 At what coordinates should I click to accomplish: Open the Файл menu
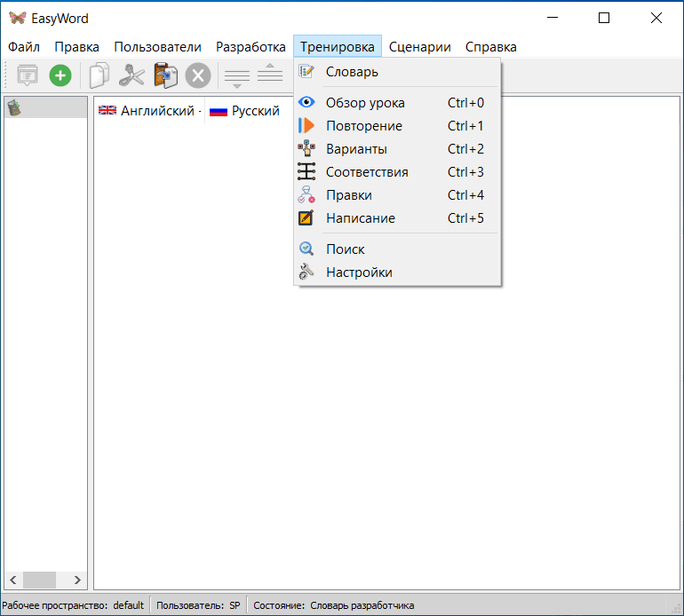click(x=24, y=47)
